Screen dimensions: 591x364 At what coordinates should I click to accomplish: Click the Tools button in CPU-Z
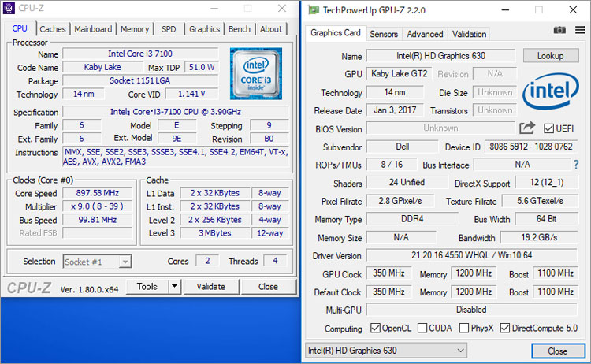[x=147, y=286]
